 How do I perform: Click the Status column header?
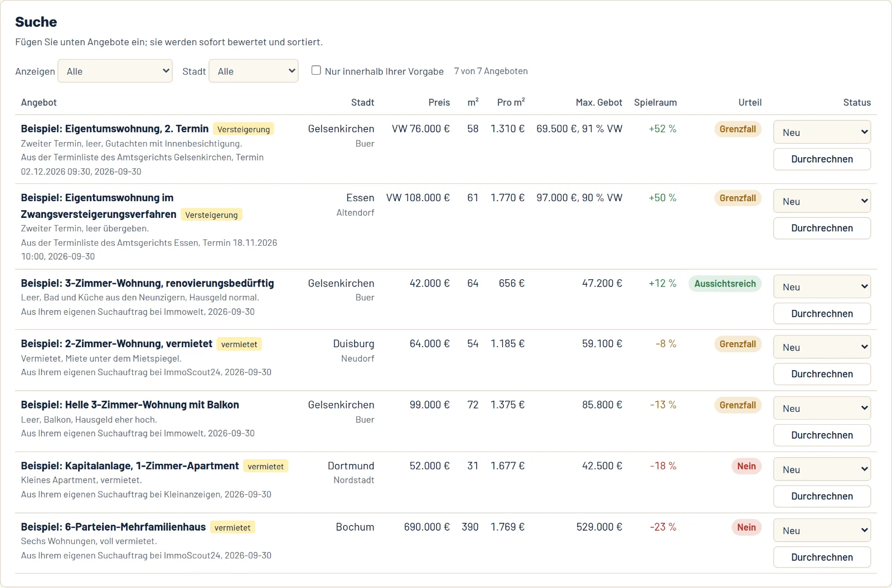(857, 103)
